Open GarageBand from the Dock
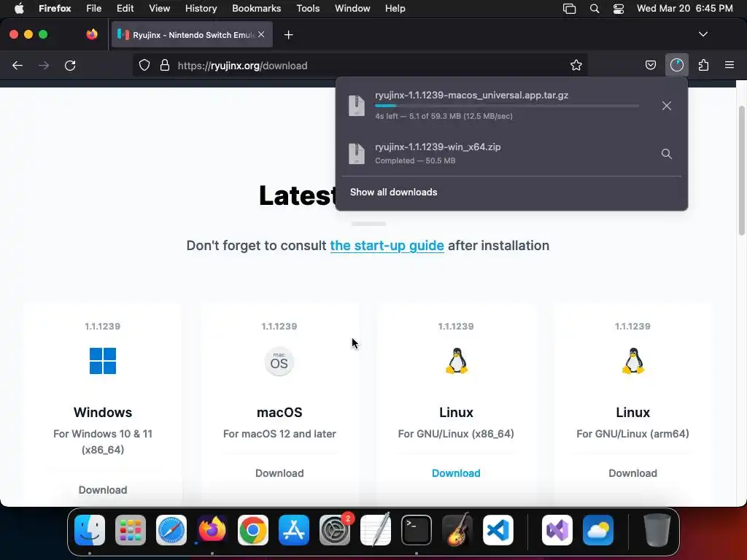This screenshot has height=560, width=747. click(457, 530)
